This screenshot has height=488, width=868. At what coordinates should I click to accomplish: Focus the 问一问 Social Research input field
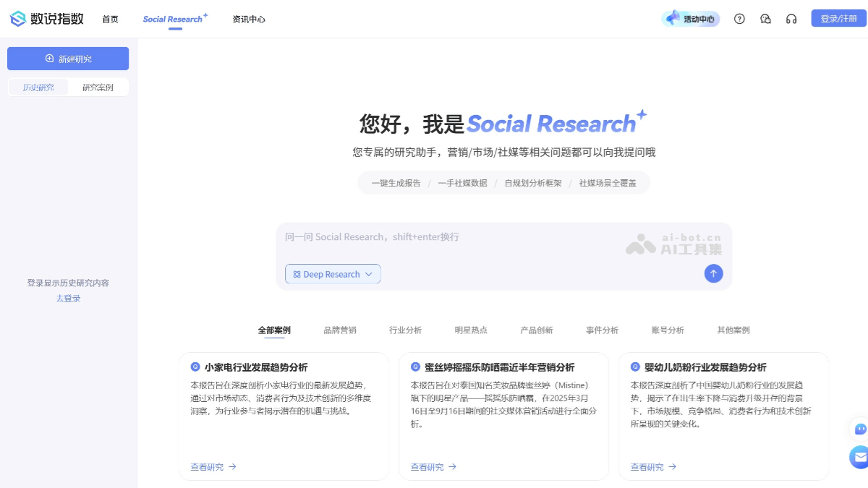click(448, 237)
